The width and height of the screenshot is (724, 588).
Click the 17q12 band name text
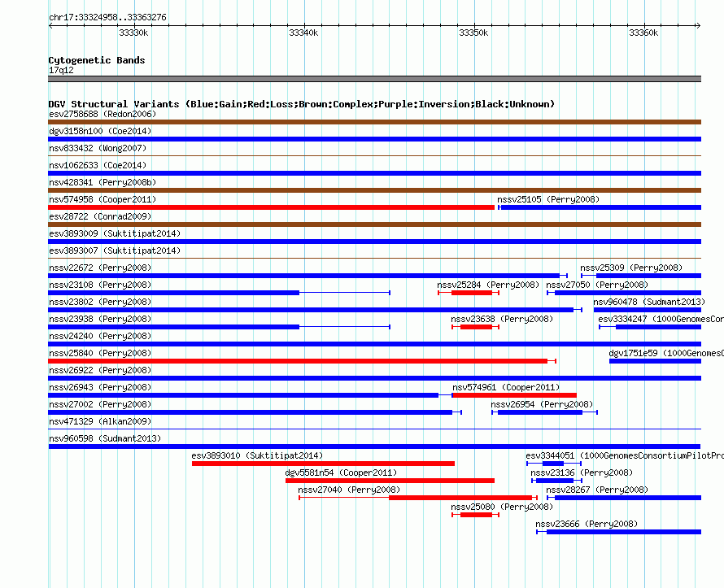pos(61,70)
